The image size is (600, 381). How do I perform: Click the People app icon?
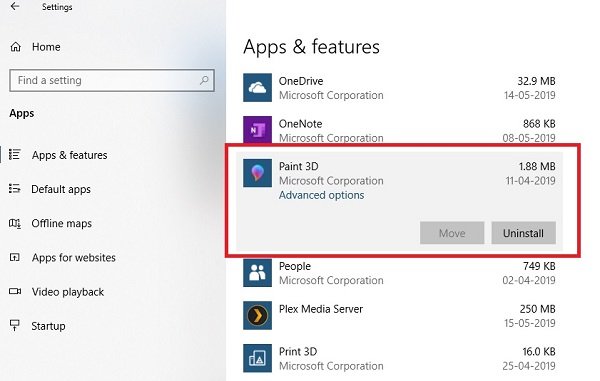pyautogui.click(x=258, y=273)
